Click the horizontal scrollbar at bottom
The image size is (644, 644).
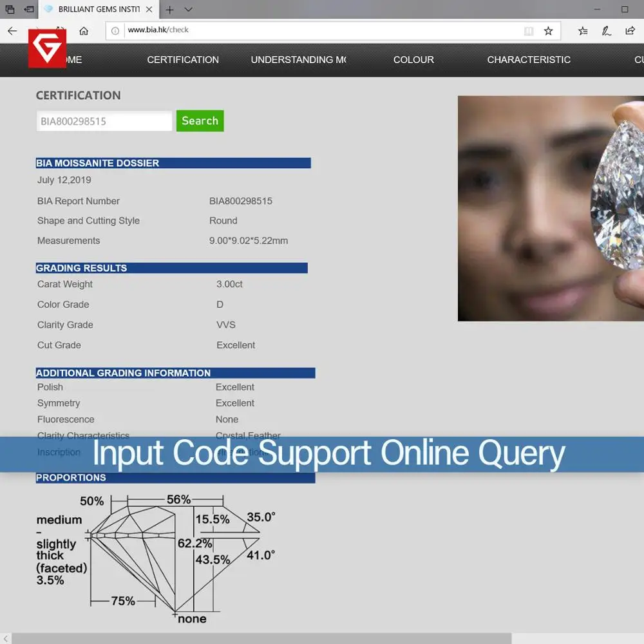coord(261,639)
